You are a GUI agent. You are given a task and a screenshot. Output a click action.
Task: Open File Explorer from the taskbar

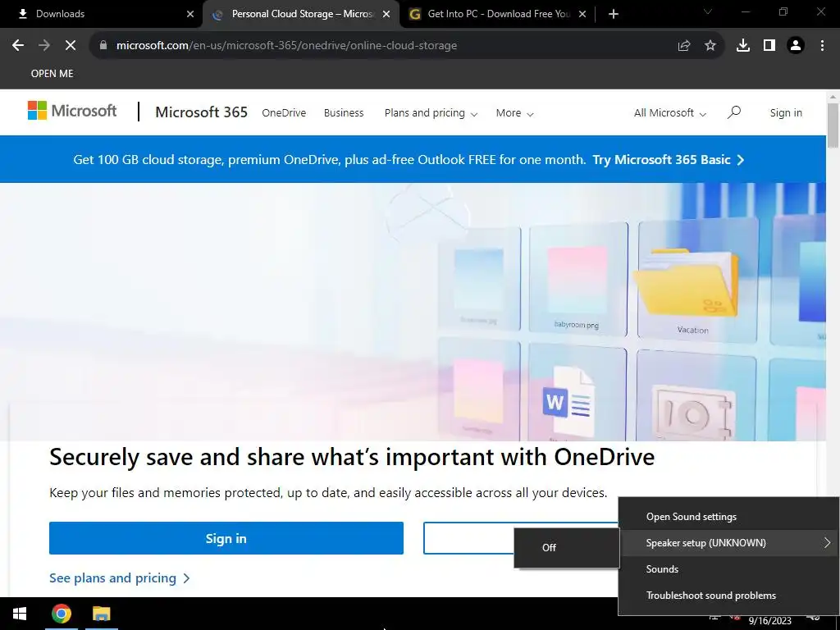point(101,614)
